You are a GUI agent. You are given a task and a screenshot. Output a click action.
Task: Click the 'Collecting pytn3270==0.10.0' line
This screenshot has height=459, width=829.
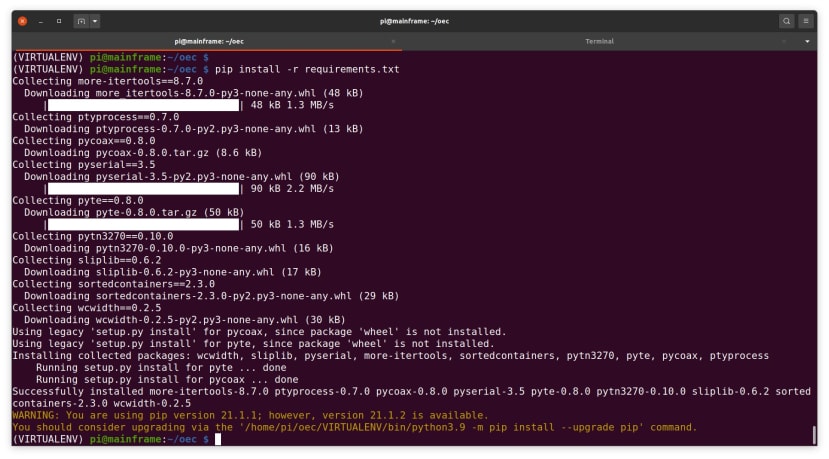click(93, 236)
